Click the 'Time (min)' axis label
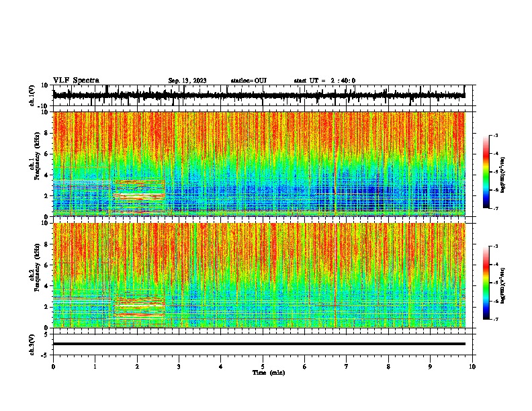 click(269, 373)
